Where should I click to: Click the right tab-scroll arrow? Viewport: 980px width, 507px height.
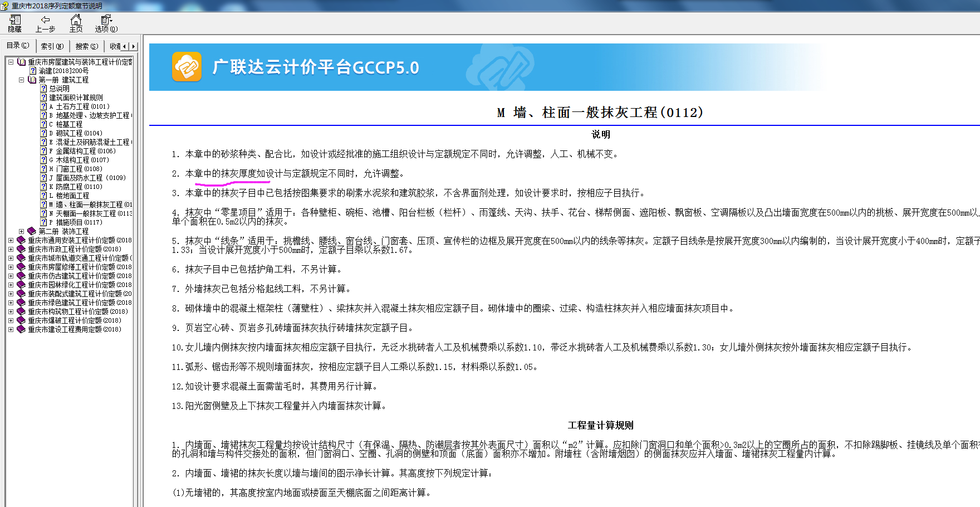tap(133, 46)
